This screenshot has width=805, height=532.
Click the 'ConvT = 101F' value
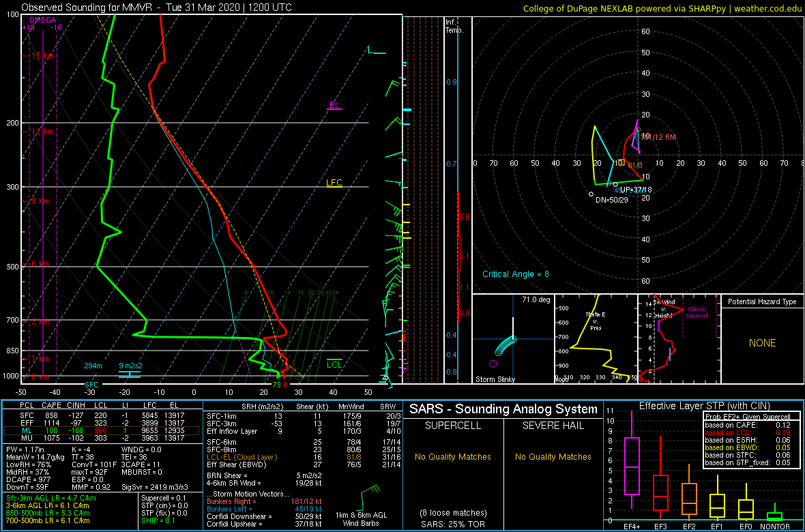(94, 464)
